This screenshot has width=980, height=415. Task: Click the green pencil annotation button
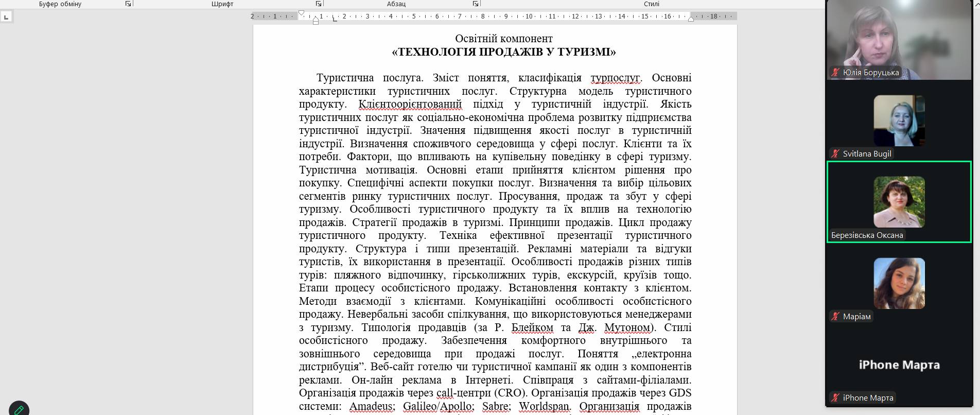[19, 409]
